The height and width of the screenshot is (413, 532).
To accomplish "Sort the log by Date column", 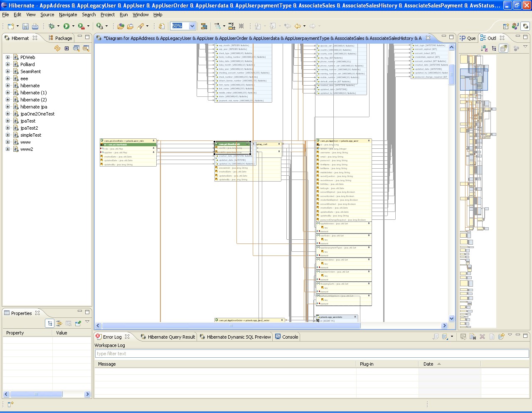I will [x=428, y=364].
